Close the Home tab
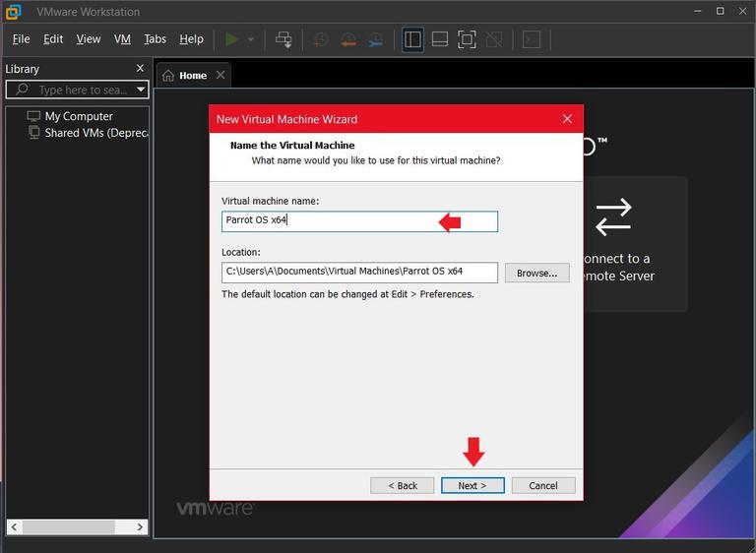Screen dimensions: 756x553 tap(220, 75)
